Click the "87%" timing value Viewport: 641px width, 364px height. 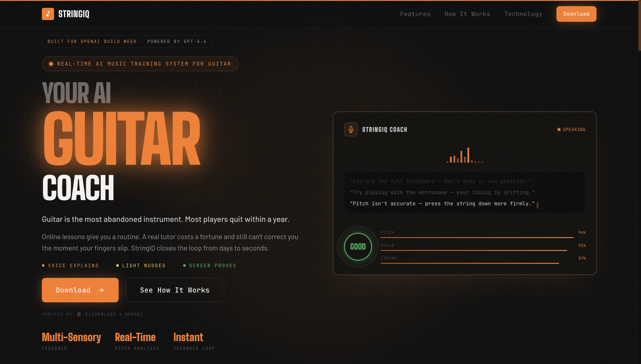(582, 258)
